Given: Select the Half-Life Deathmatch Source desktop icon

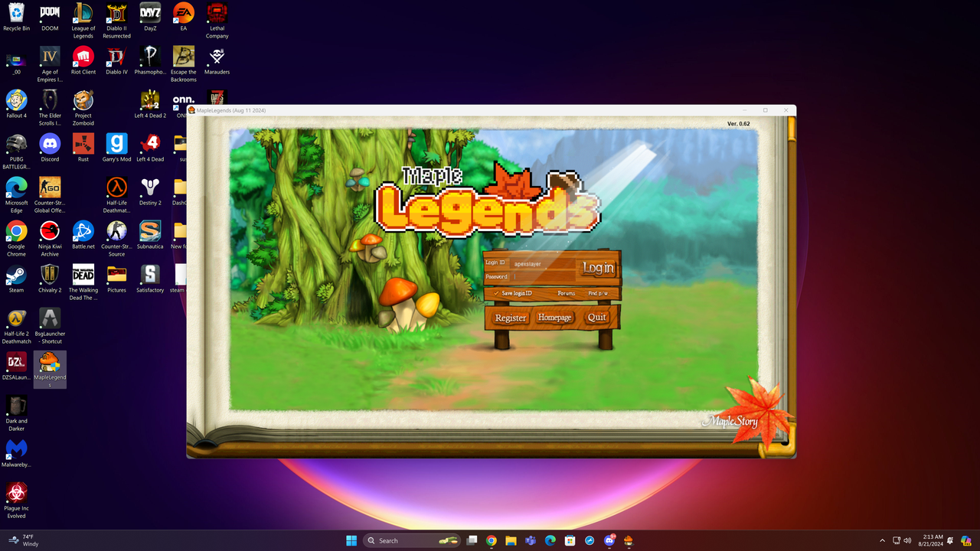Looking at the screenshot, I should click(x=116, y=195).
